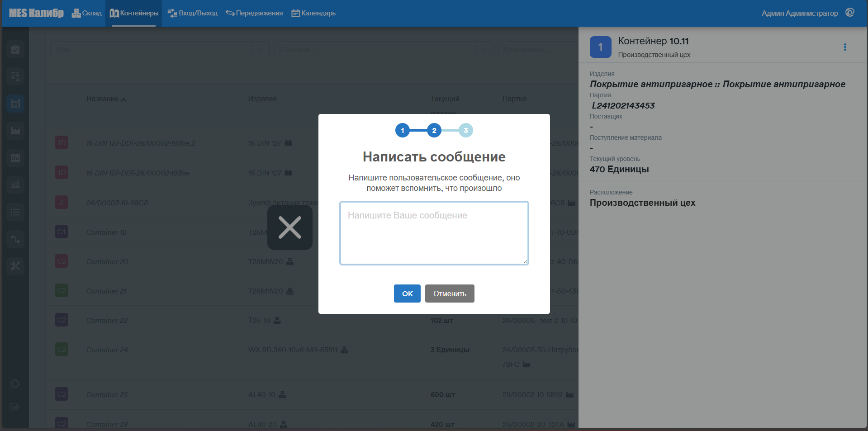Click the C2 badge of Container 21

point(62,291)
